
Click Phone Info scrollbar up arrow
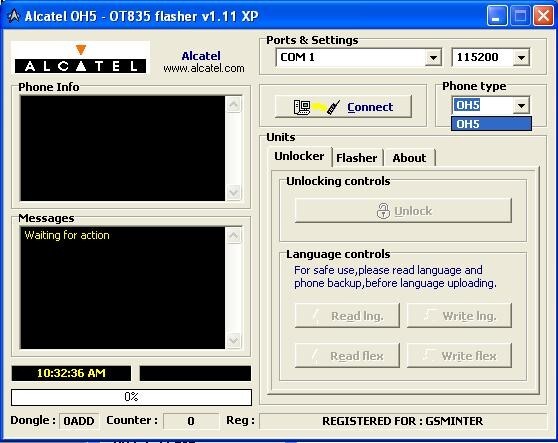pos(234,104)
